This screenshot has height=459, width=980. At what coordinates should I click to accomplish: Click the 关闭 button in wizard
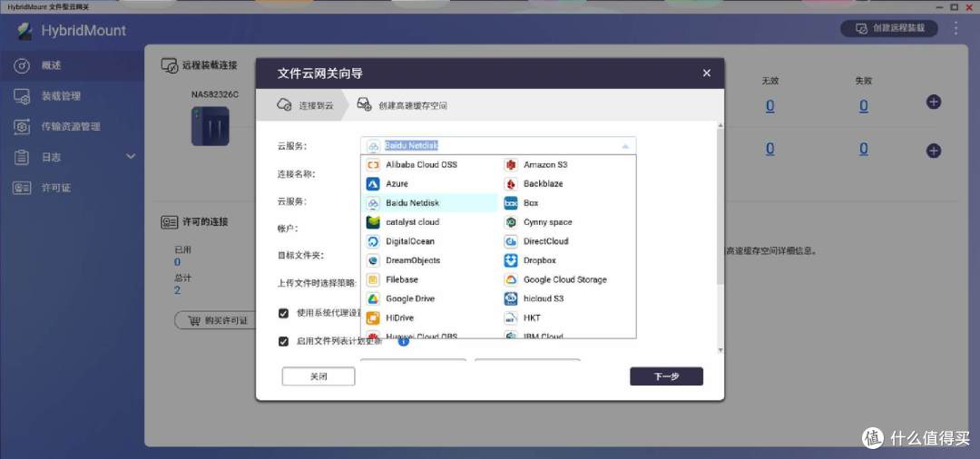[318, 376]
